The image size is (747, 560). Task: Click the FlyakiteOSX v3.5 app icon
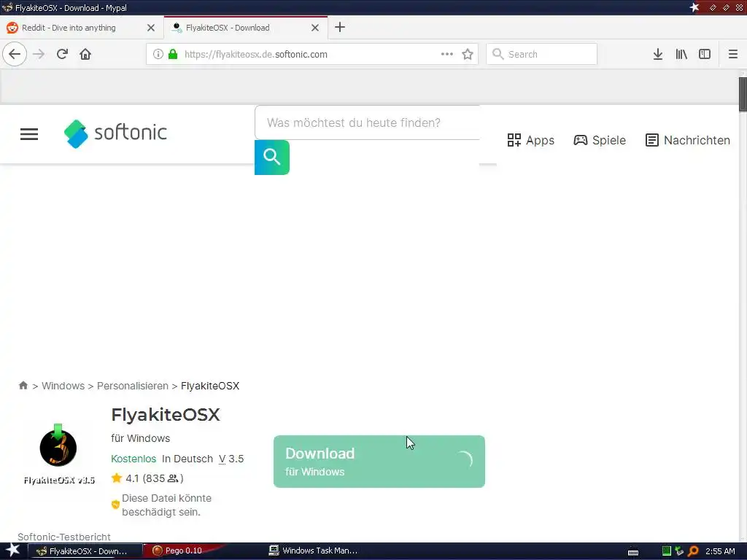pos(58,454)
